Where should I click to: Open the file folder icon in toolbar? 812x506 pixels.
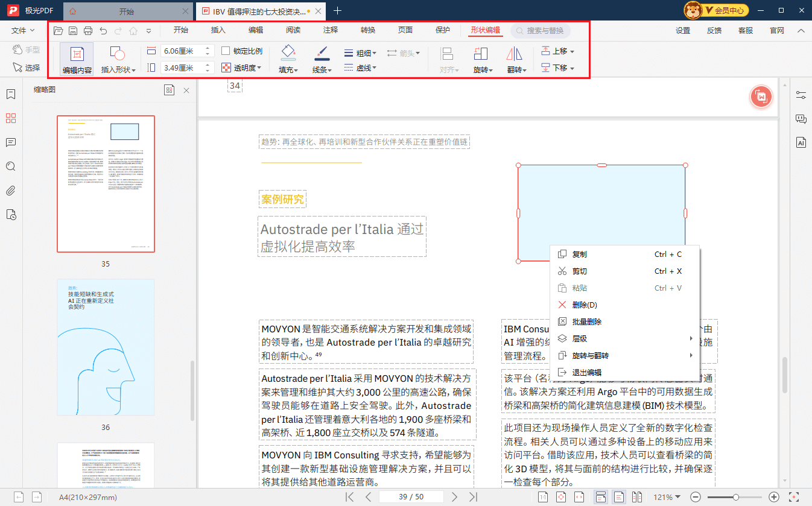pos(58,31)
